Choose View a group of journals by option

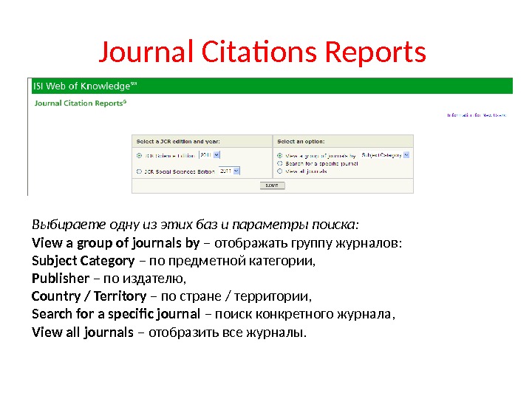pos(279,156)
